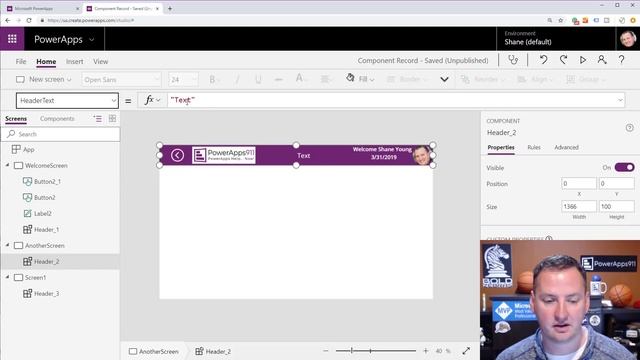Open the Rules tab
This screenshot has height=360, width=640.
534,147
